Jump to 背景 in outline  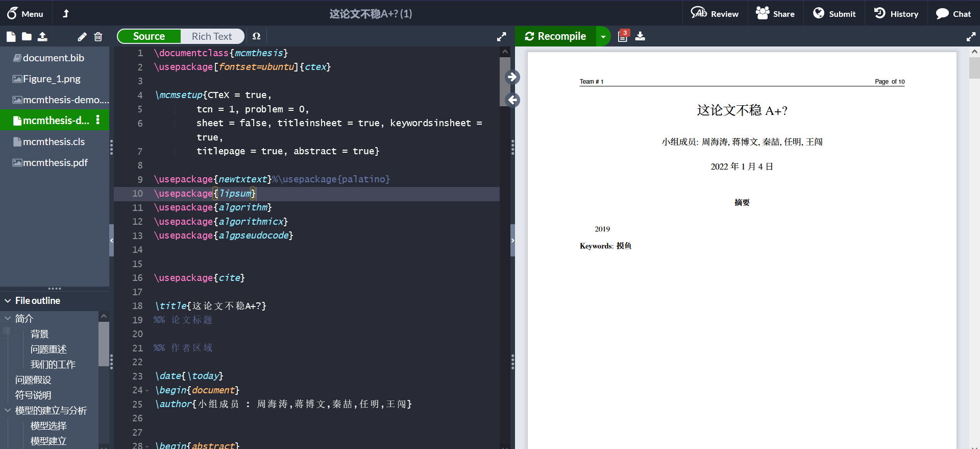[x=40, y=334]
